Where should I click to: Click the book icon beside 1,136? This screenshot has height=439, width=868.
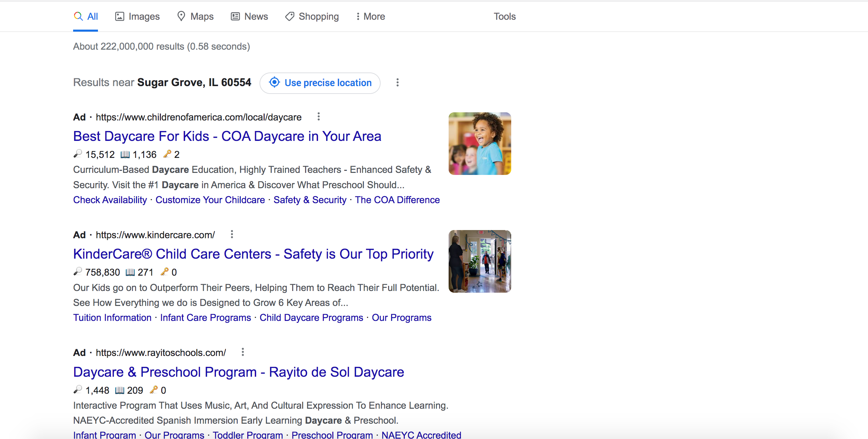point(125,155)
